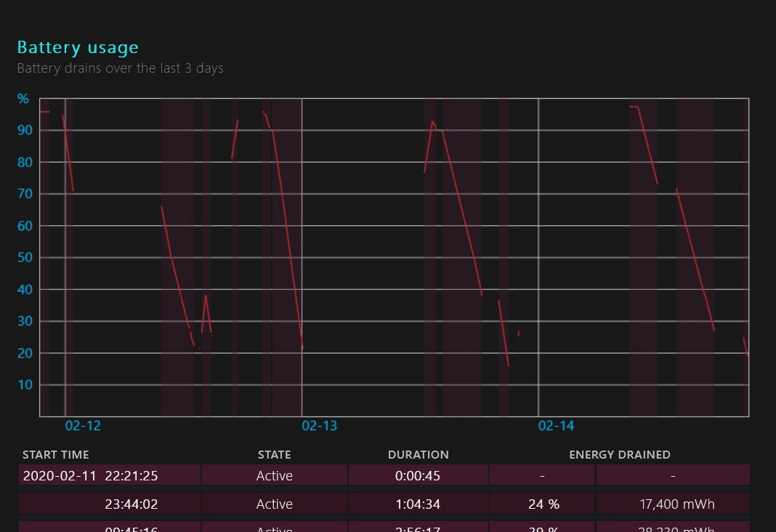Viewport: 776px width, 532px height.
Task: Select the 23:44:02 start time cell
Action: (131, 504)
